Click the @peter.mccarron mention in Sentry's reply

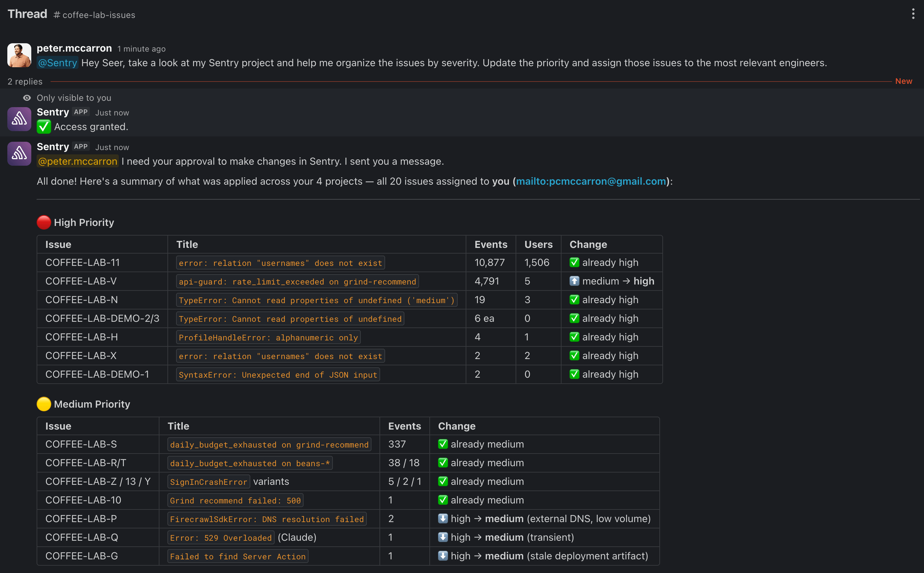tap(78, 161)
